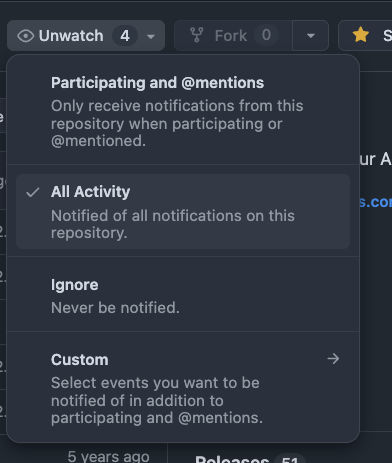Click the Fork count badge showing 0
The width and height of the screenshot is (392, 463).
[x=266, y=35]
